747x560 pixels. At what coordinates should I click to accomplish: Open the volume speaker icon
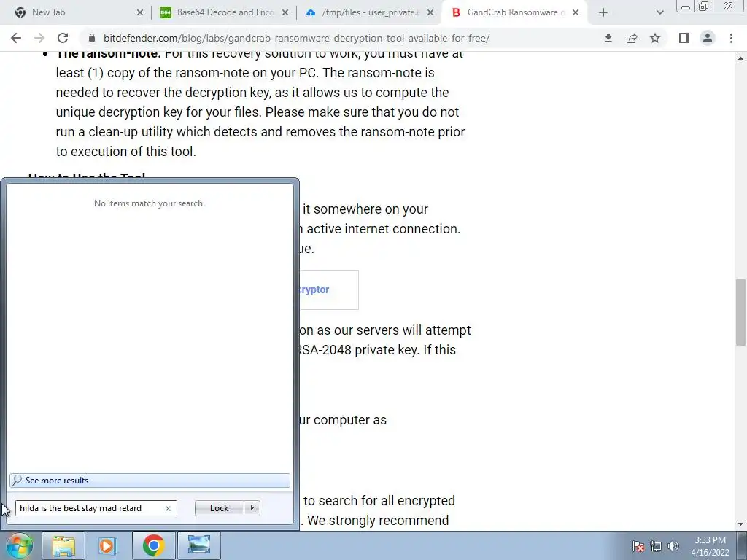[673, 546]
